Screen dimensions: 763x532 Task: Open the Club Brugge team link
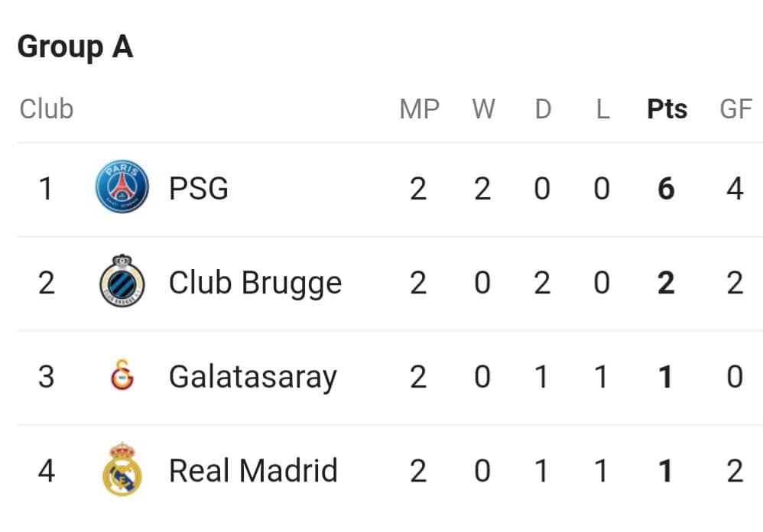tap(255, 284)
